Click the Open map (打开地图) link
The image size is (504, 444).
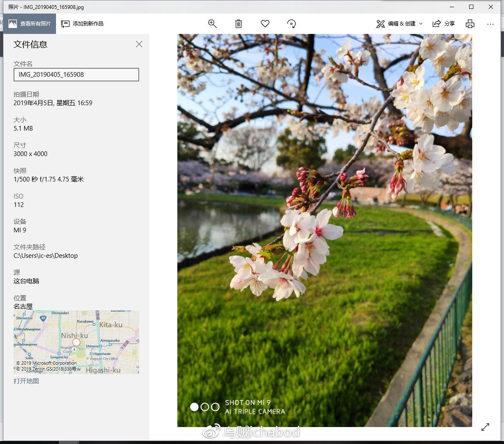point(26,381)
